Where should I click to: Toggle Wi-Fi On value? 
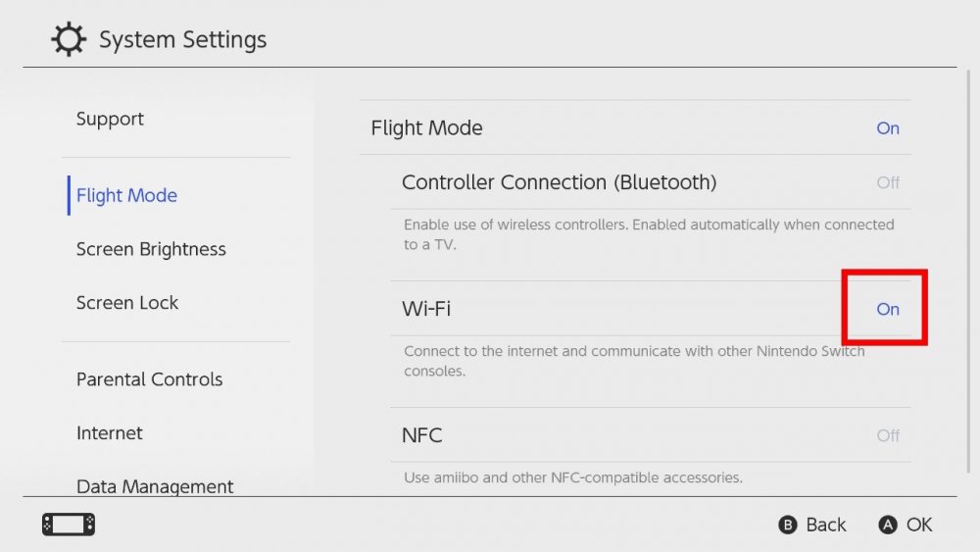click(887, 309)
